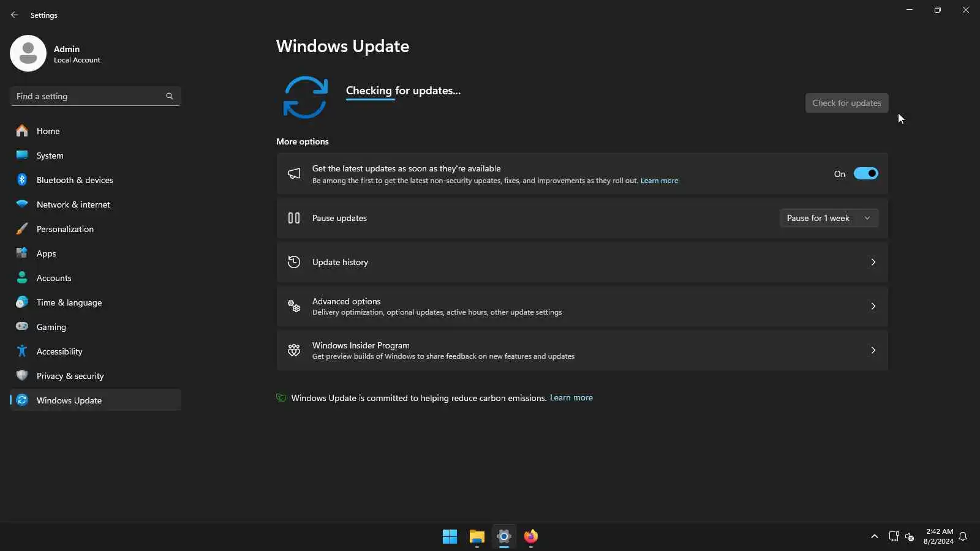Click the Windows Update sidebar sync icon
The height and width of the screenshot is (551, 980).
click(22, 400)
